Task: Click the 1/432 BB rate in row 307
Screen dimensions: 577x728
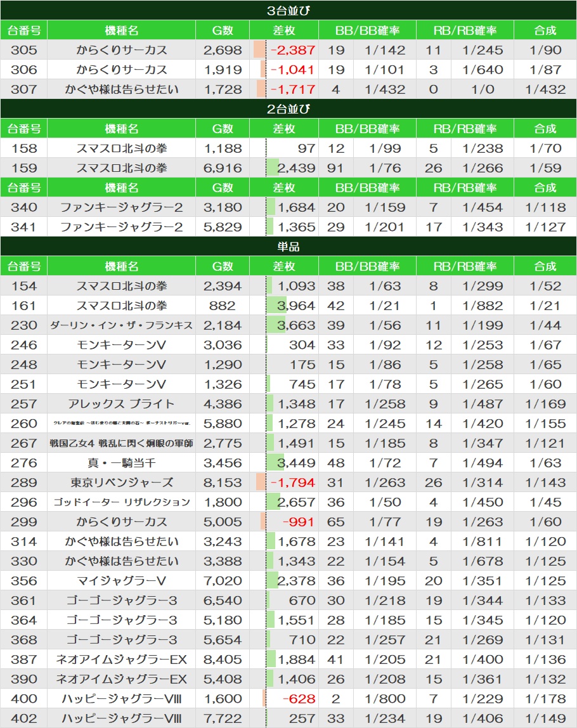Action: coord(385,89)
